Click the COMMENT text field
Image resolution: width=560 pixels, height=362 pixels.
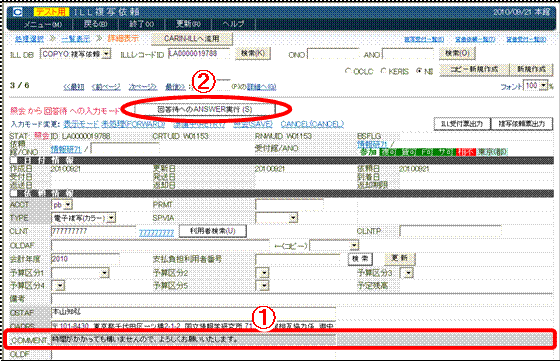pyautogui.click(x=193, y=340)
